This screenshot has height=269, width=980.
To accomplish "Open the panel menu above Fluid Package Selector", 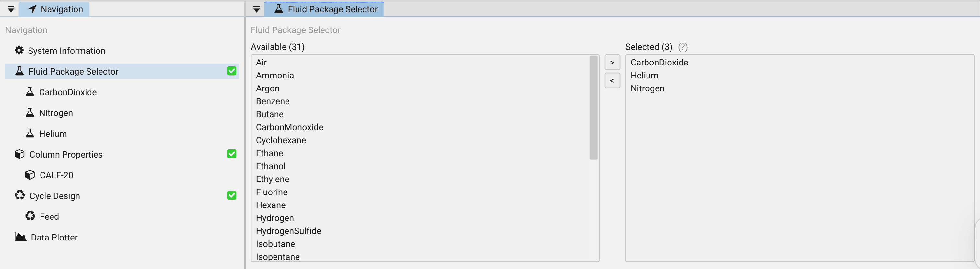I will click(x=256, y=9).
